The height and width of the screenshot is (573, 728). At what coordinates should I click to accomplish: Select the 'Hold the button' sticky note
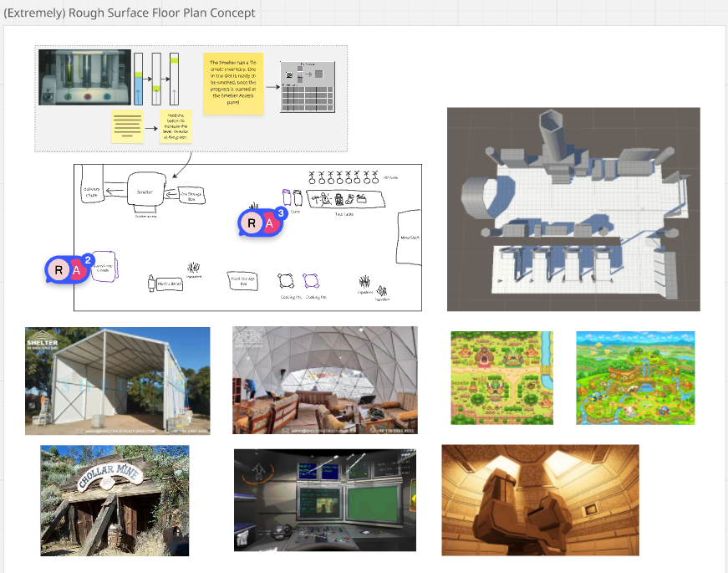click(x=176, y=126)
